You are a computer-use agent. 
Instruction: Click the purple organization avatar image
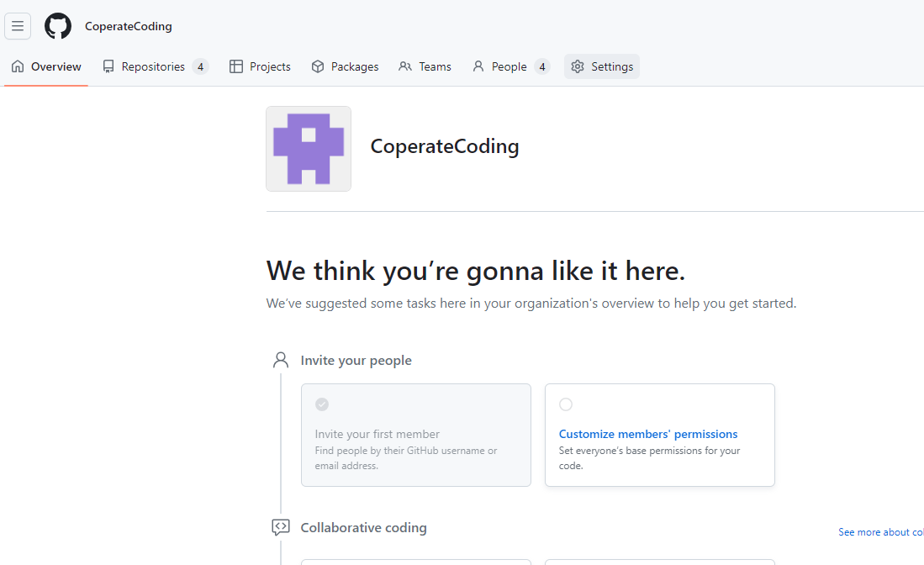tap(309, 149)
